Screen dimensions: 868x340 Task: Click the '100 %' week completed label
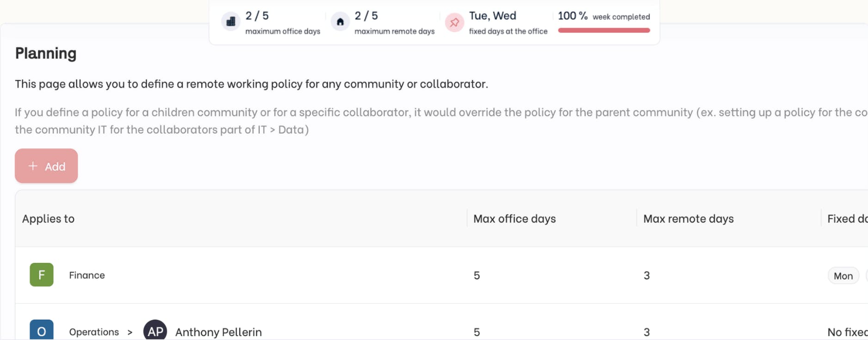[x=572, y=16]
